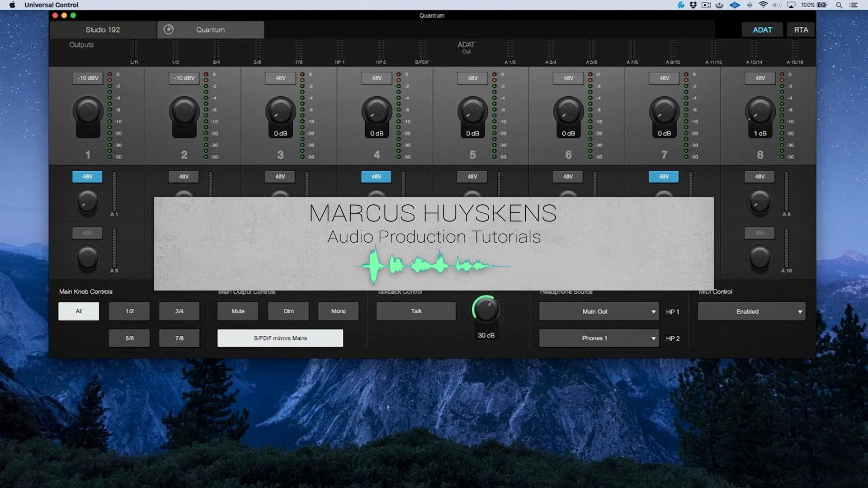Disable the blue 48V on ADAT A1

[87, 177]
